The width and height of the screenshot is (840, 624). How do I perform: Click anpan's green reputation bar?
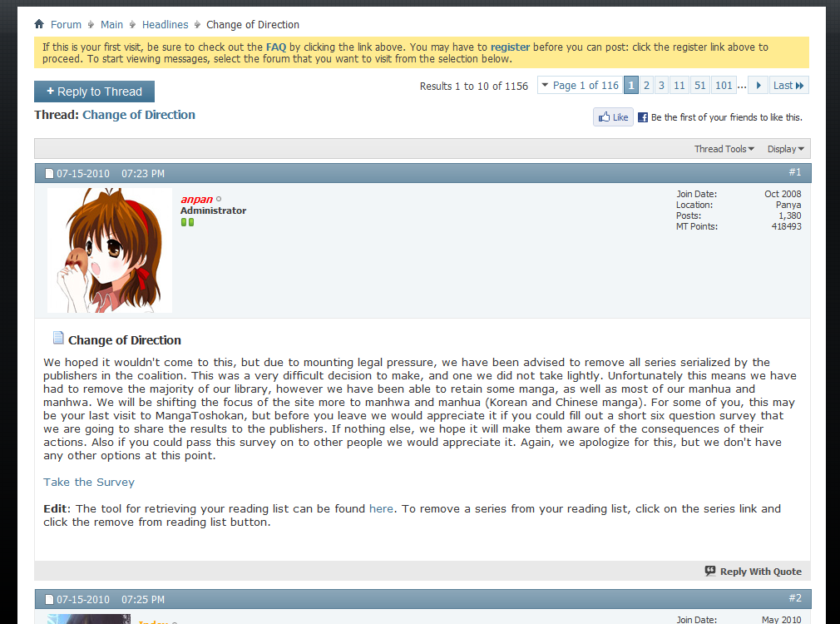click(187, 222)
